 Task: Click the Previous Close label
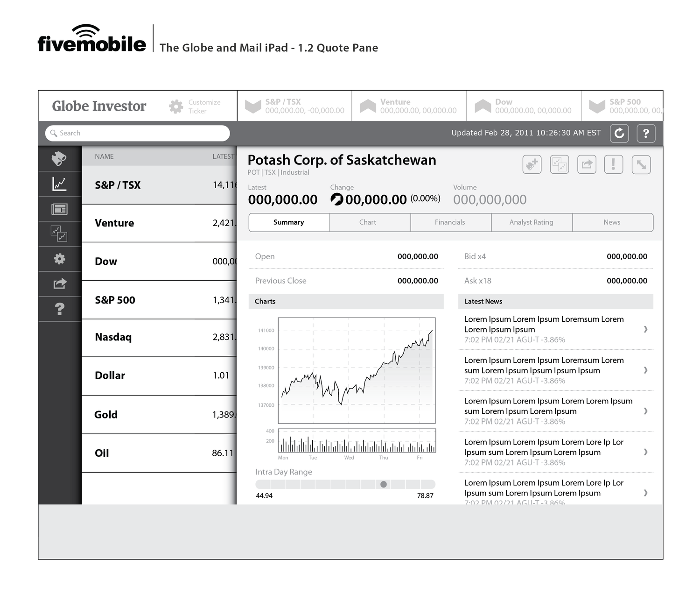[280, 281]
